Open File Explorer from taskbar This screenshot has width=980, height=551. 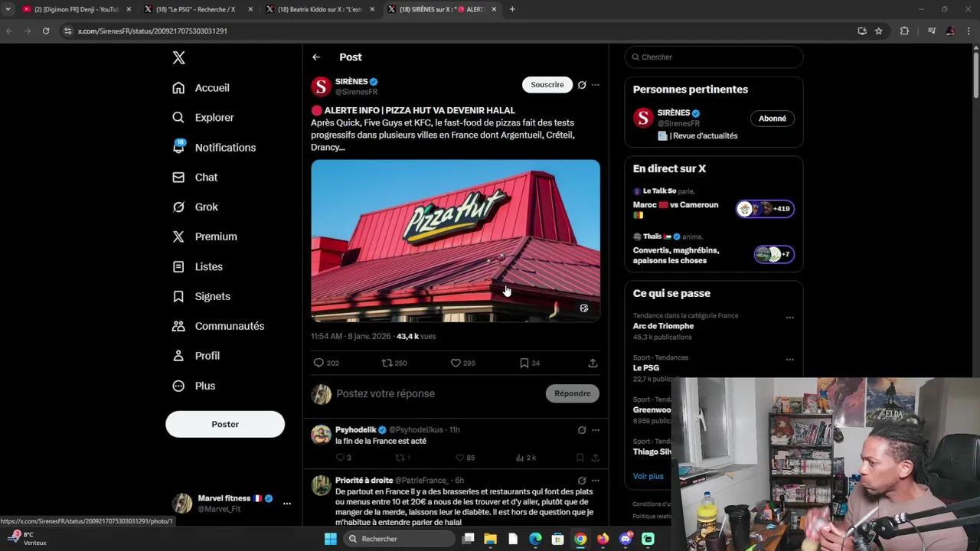[x=491, y=539]
